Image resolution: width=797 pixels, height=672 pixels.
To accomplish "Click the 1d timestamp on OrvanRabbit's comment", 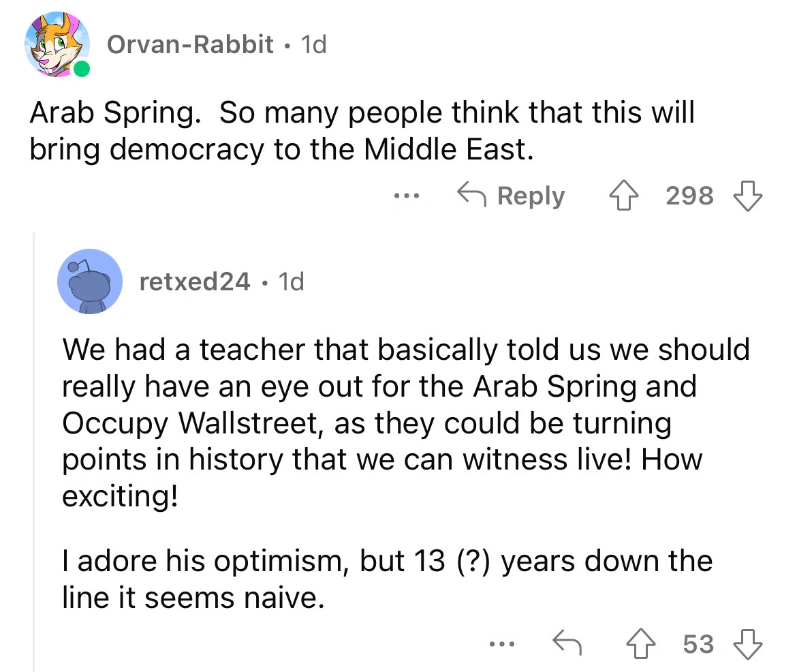I will click(314, 45).
